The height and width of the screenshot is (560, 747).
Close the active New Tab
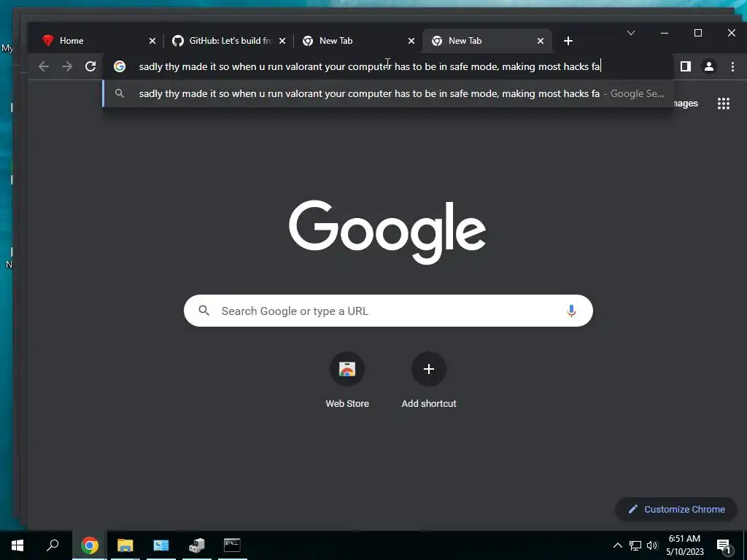point(541,41)
